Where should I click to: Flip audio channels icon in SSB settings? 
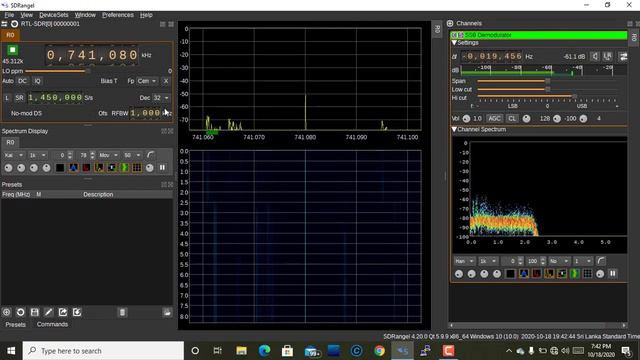623,56
